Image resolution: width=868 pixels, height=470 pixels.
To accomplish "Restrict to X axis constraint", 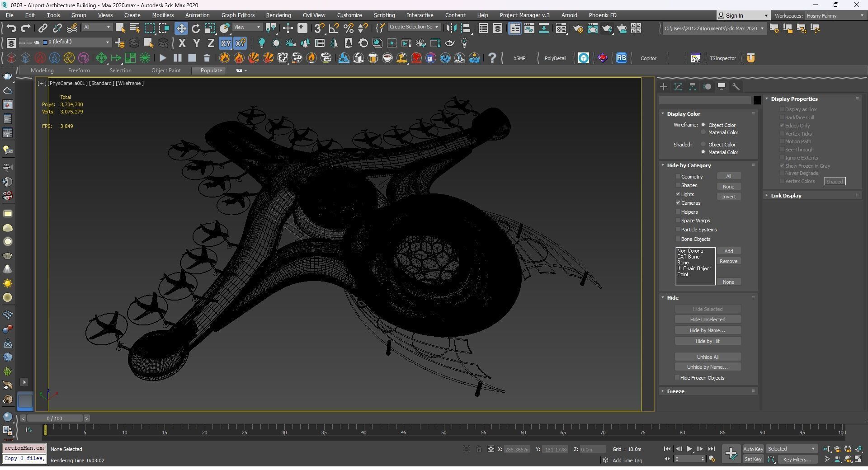I will click(182, 43).
